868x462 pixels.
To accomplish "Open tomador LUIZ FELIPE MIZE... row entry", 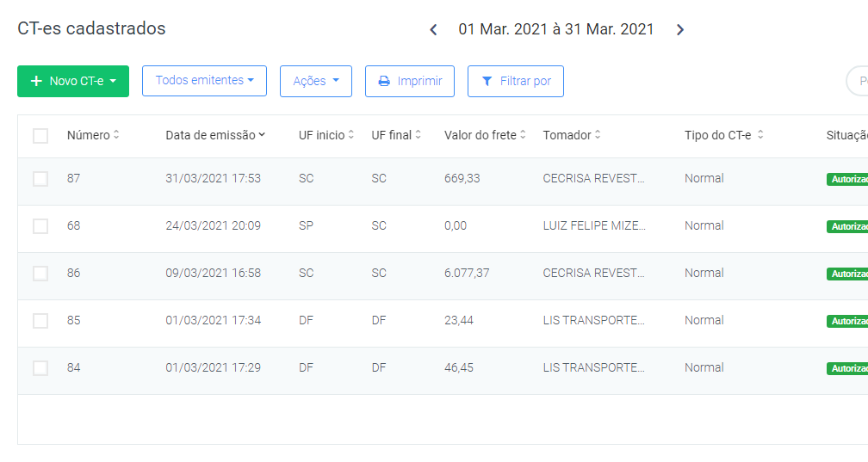I will [594, 226].
